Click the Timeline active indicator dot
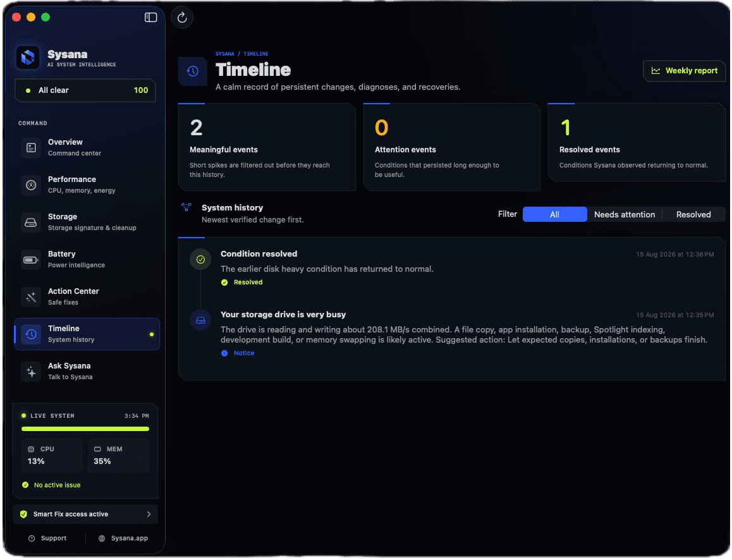The height and width of the screenshot is (560, 732). [151, 334]
